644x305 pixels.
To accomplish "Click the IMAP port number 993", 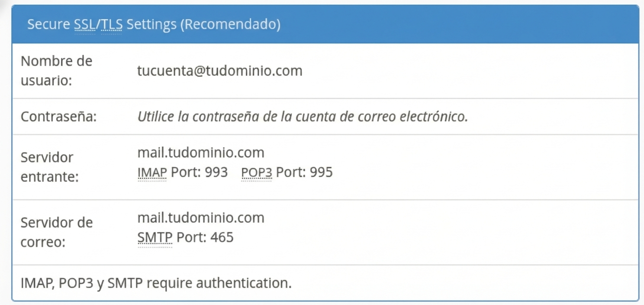I will [x=216, y=172].
